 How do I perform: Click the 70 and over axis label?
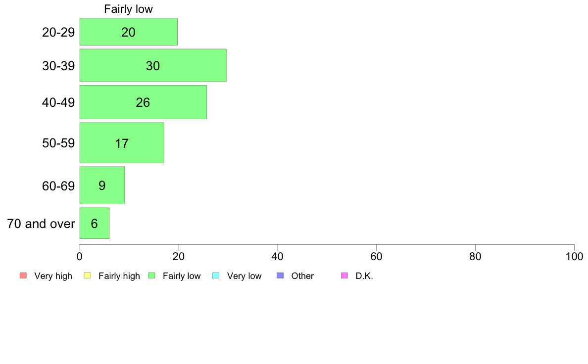pyautogui.click(x=41, y=224)
